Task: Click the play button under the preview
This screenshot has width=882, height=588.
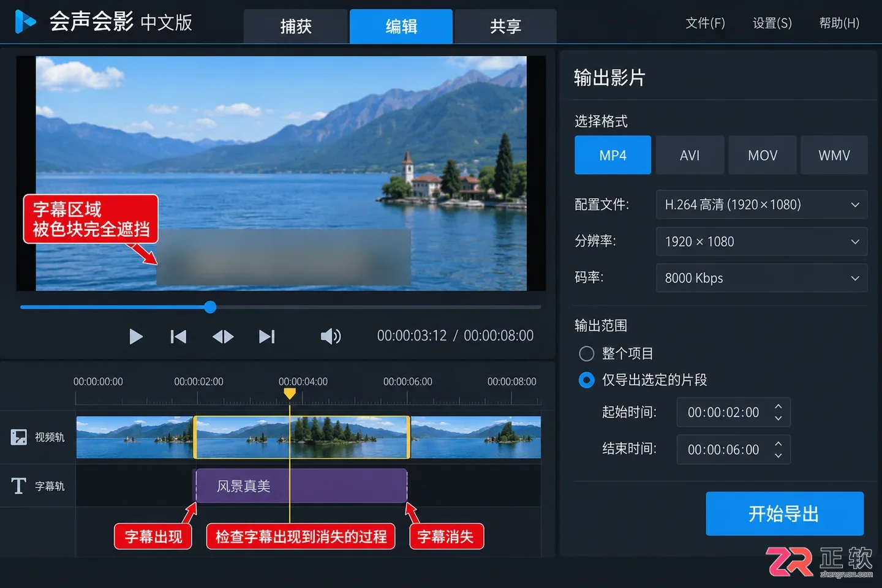Action: [x=136, y=336]
